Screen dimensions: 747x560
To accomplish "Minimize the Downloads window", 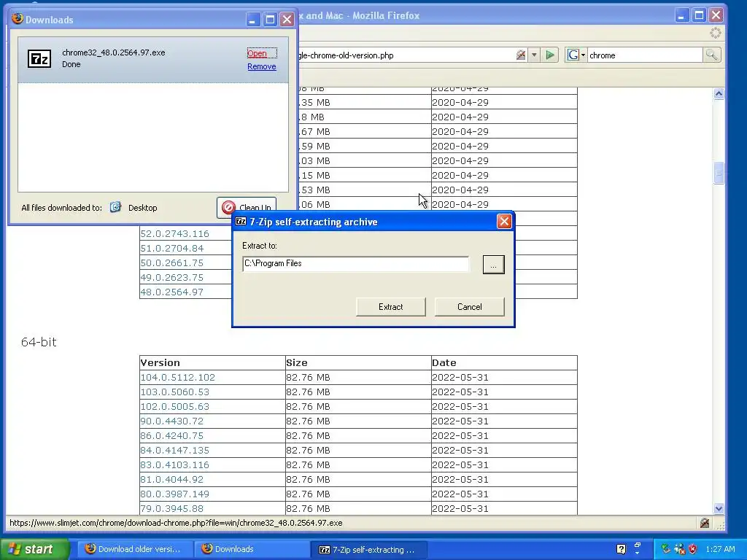I will [252, 20].
